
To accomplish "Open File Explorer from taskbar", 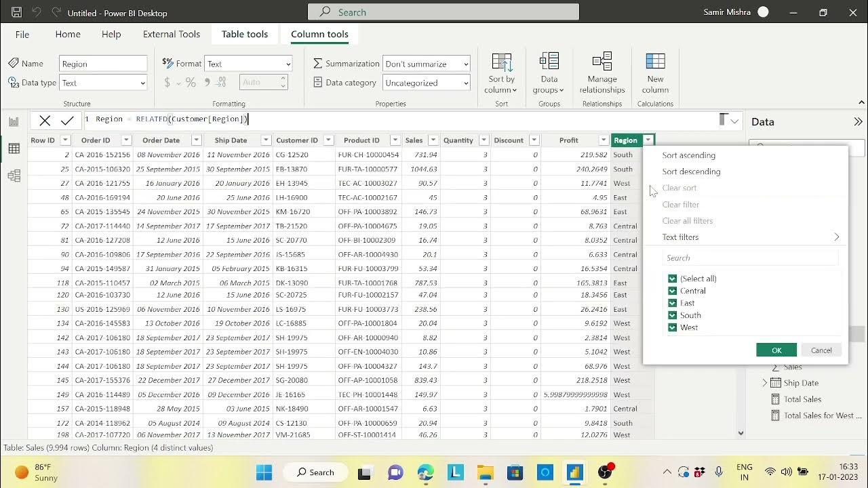I will 484,472.
